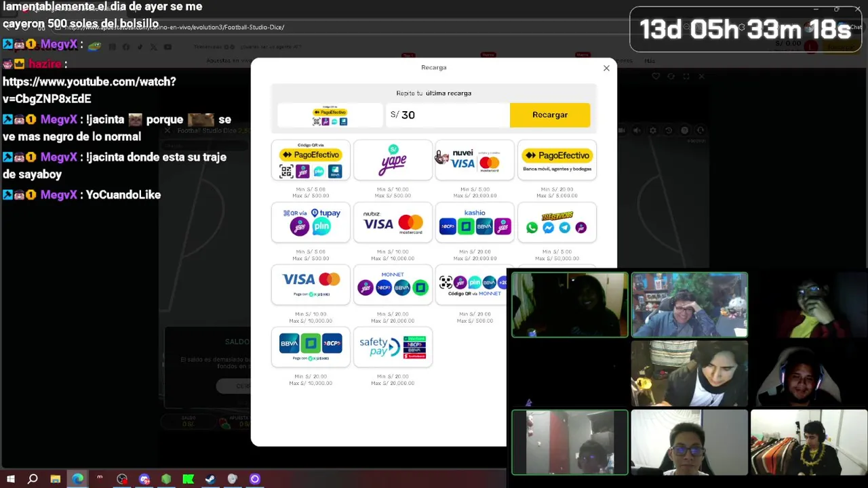This screenshot has height=488, width=868.
Task: Click the YoCuandoLike chat message
Action: [123, 195]
